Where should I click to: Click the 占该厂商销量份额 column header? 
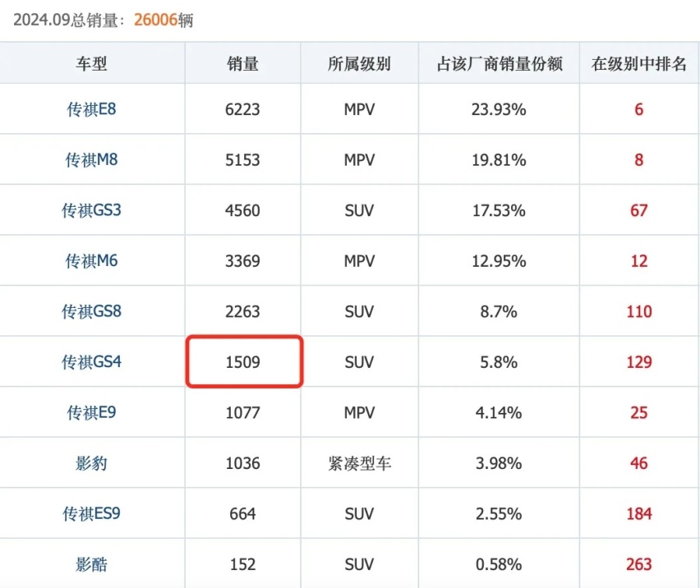click(499, 63)
